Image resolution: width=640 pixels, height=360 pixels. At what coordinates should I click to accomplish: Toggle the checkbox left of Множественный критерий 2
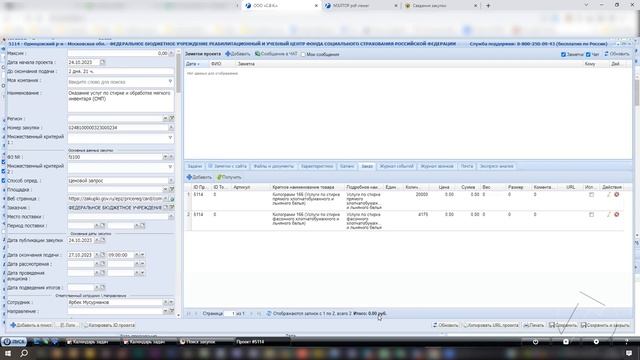click(x=3, y=171)
